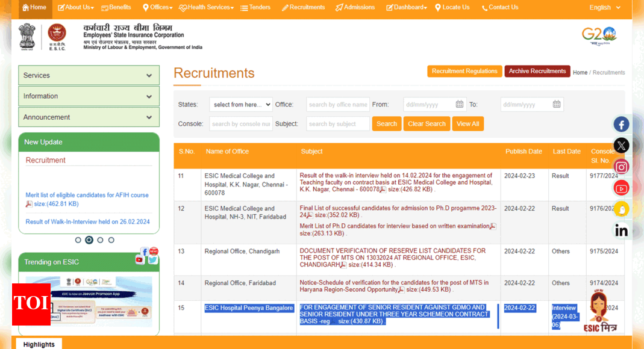
Task: Open Locate Us in the nav bar
Action: pyautogui.click(x=452, y=7)
